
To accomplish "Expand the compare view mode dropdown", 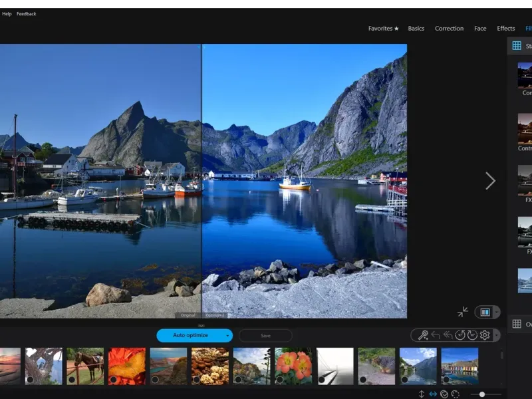I will pyautogui.click(x=496, y=313).
